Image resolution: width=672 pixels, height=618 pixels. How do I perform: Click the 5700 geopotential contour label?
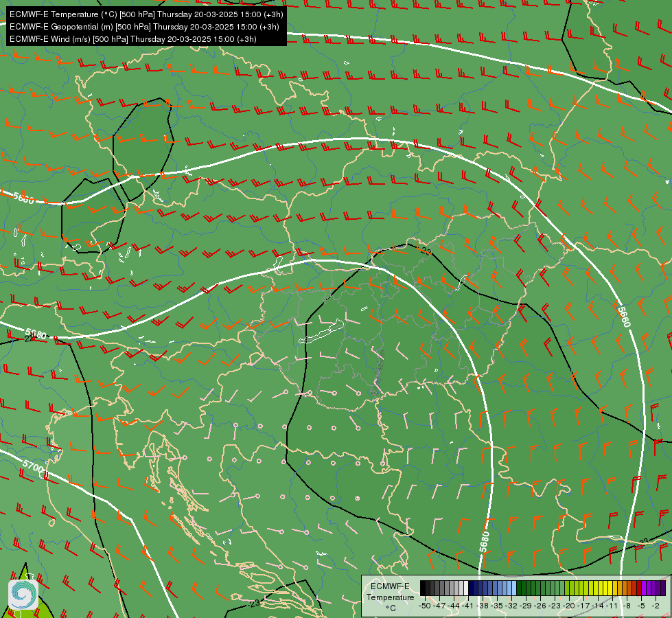pyautogui.click(x=33, y=466)
